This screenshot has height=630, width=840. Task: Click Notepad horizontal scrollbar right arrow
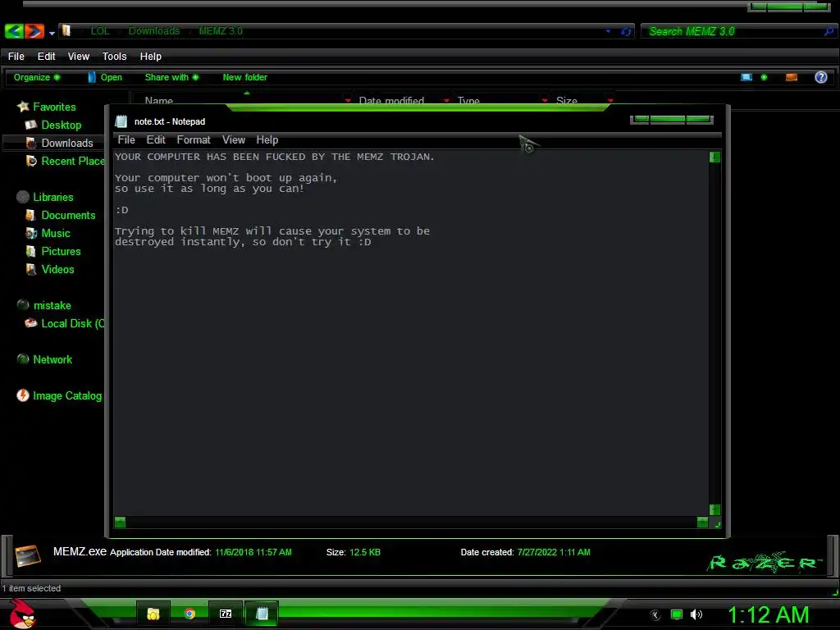(x=703, y=523)
